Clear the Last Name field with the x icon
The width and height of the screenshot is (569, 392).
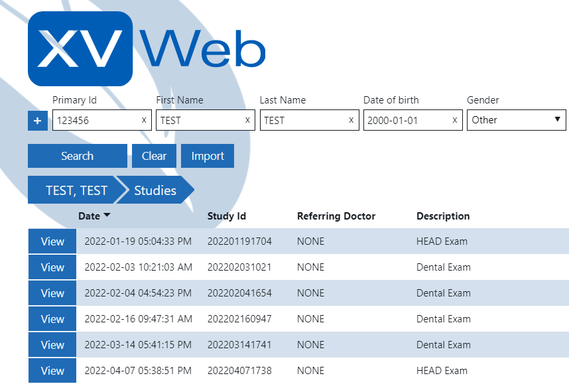coord(350,120)
